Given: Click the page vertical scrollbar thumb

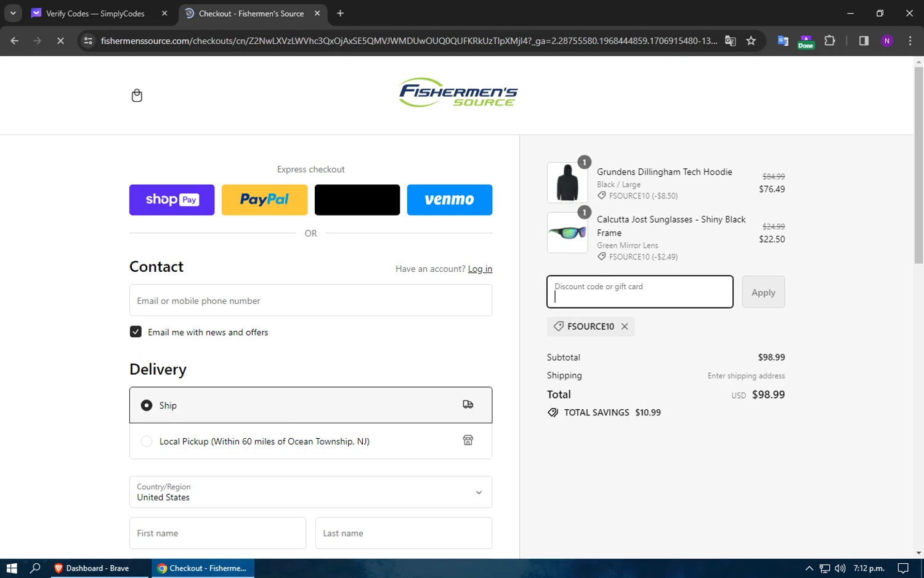Looking at the screenshot, I should pos(918,165).
